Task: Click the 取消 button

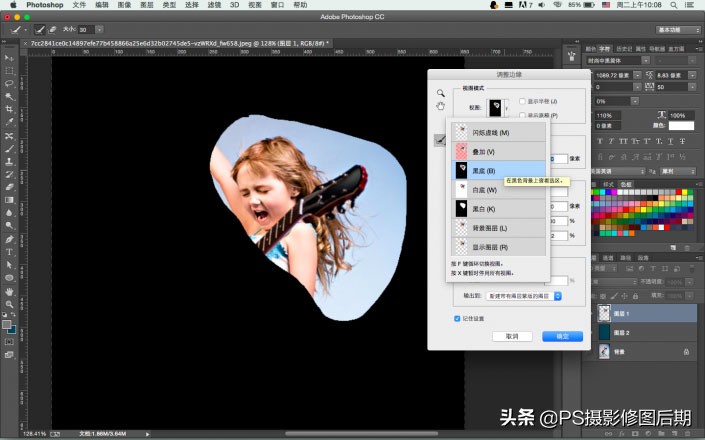Action: coord(511,337)
